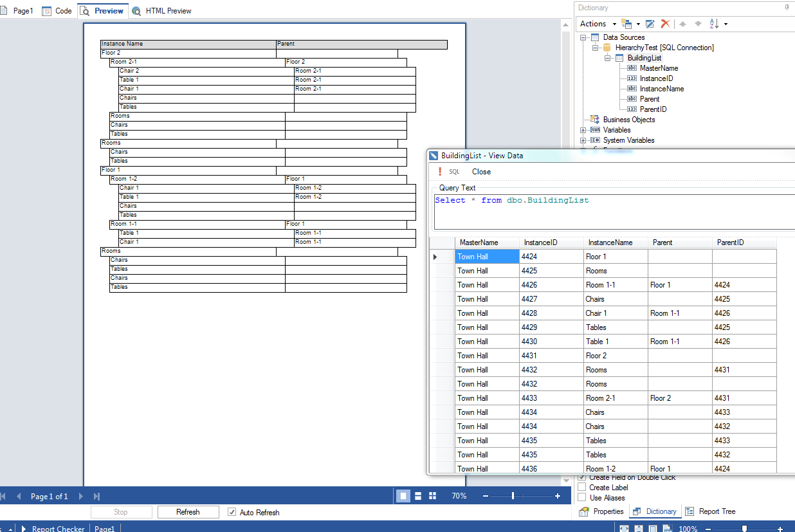Click the Business Objects icon in tree
The width and height of the screenshot is (795, 532).
click(595, 120)
